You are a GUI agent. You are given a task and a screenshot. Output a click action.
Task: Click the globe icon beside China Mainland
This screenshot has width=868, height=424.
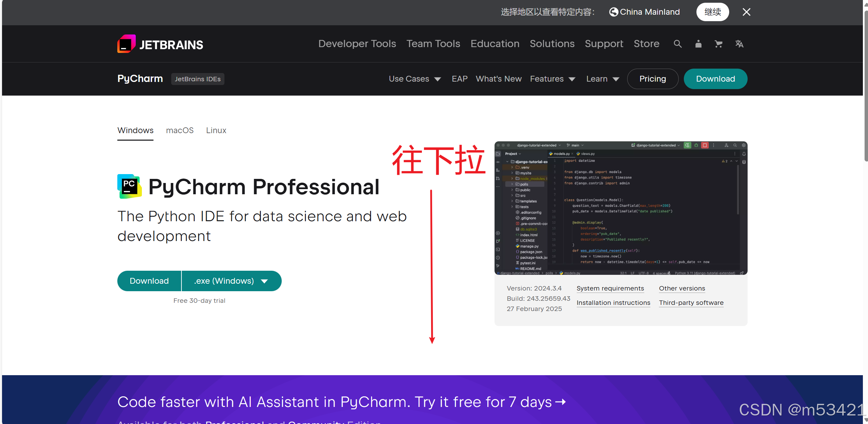[x=614, y=12]
